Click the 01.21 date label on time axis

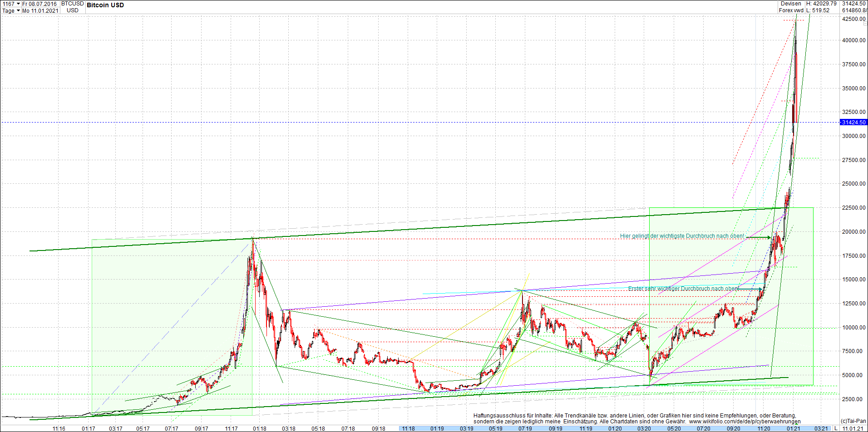pos(794,428)
